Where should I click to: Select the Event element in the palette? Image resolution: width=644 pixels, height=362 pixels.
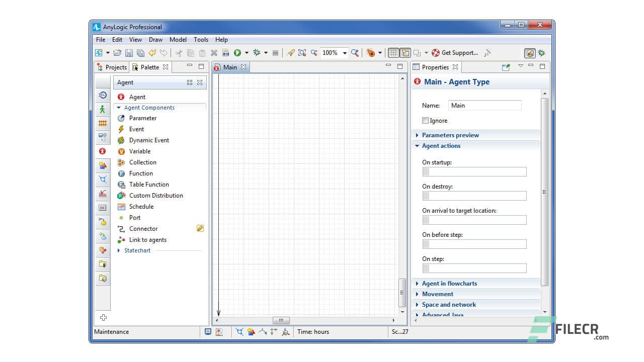pyautogui.click(x=137, y=129)
